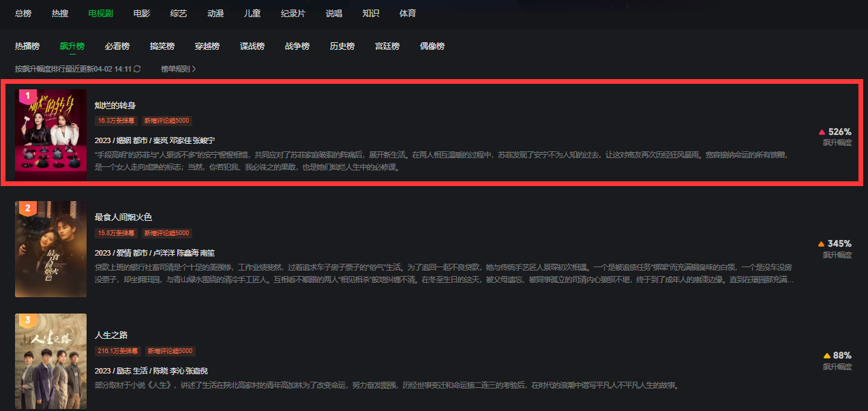This screenshot has height=411, width=868.
Task: Click the yellow up arrow beside 88%
Action: click(x=827, y=356)
